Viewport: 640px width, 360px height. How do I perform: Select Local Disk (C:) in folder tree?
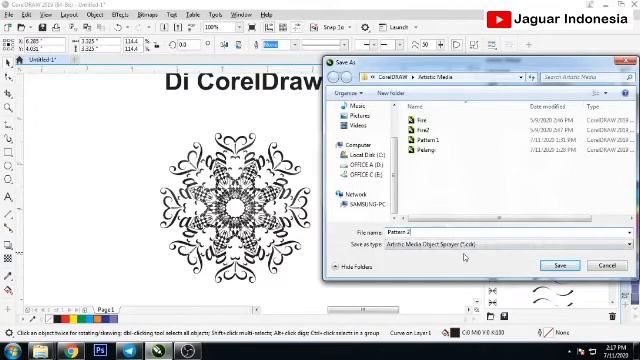pos(367,155)
